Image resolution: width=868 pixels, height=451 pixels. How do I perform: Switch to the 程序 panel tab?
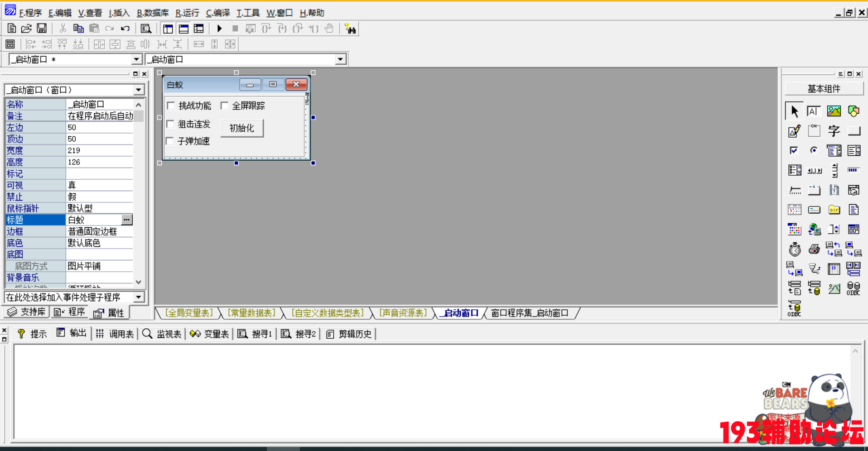pos(69,312)
